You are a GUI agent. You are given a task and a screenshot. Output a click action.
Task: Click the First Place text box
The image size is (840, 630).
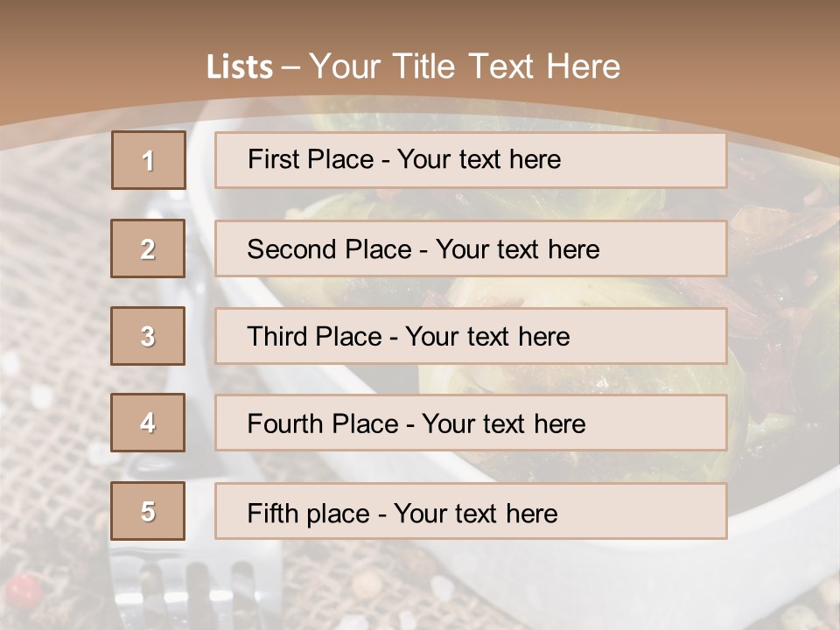click(x=471, y=160)
